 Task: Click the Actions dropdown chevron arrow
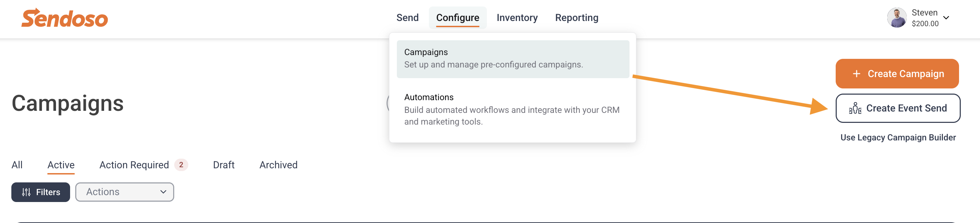163,192
